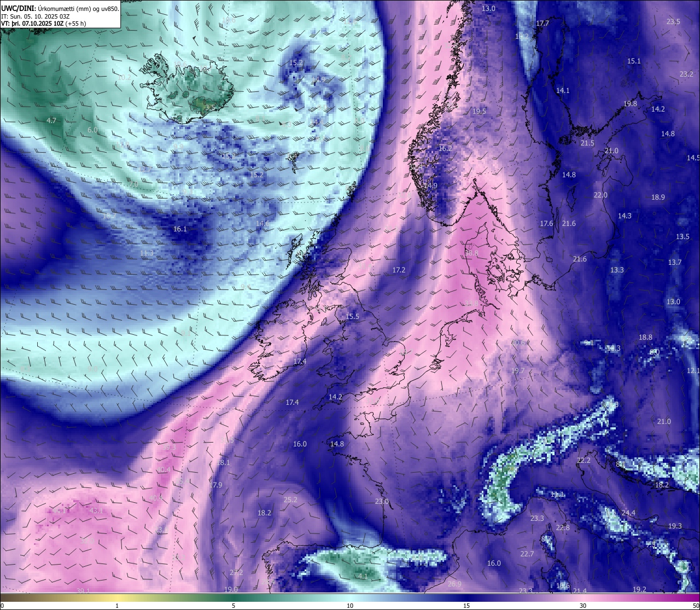This screenshot has width=700, height=610.
Task: Click the 23.0 value label over France
Action: [382, 501]
